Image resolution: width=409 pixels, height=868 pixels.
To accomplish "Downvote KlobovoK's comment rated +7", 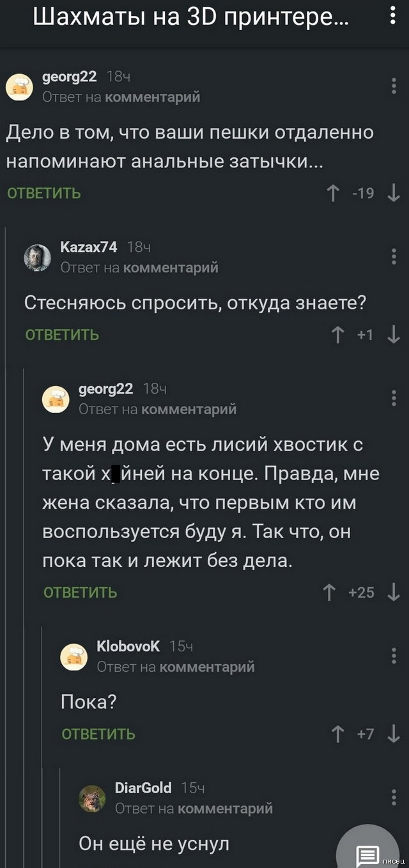I will click(394, 734).
